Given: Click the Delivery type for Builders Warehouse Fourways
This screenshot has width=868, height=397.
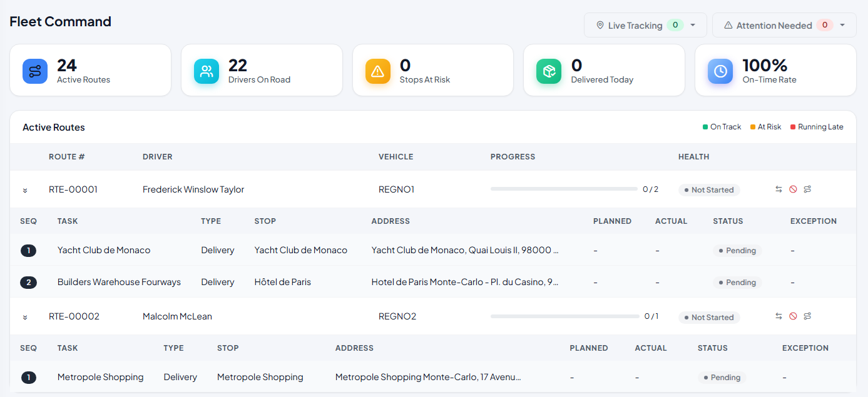Looking at the screenshot, I should coord(218,282).
